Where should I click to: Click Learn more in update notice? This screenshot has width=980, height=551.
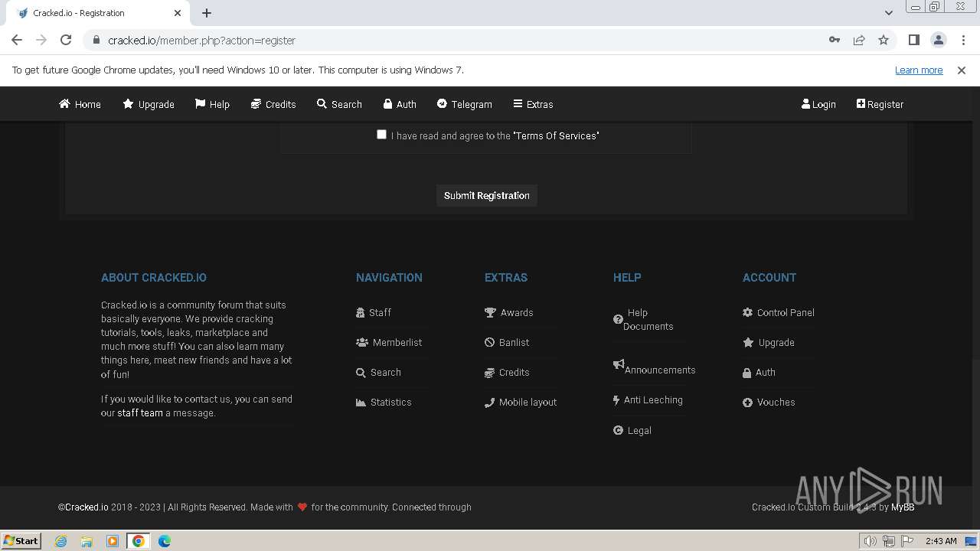tap(919, 70)
